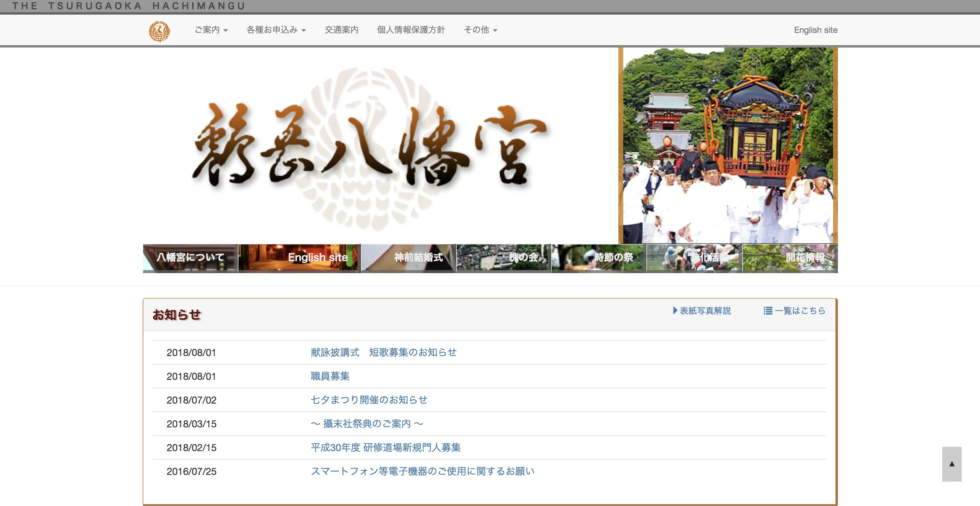Screen dimensions: 980x506
Task: Go to English site in top bar
Action: pos(816,30)
